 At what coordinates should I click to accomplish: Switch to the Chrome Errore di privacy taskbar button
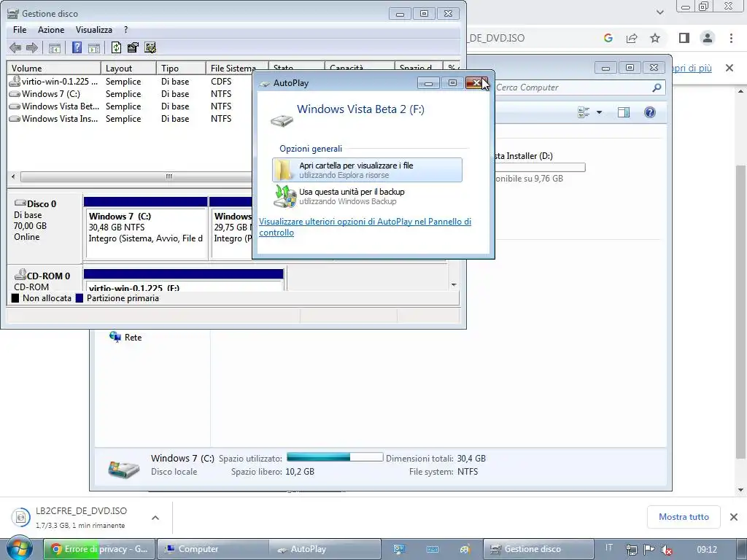[99, 549]
